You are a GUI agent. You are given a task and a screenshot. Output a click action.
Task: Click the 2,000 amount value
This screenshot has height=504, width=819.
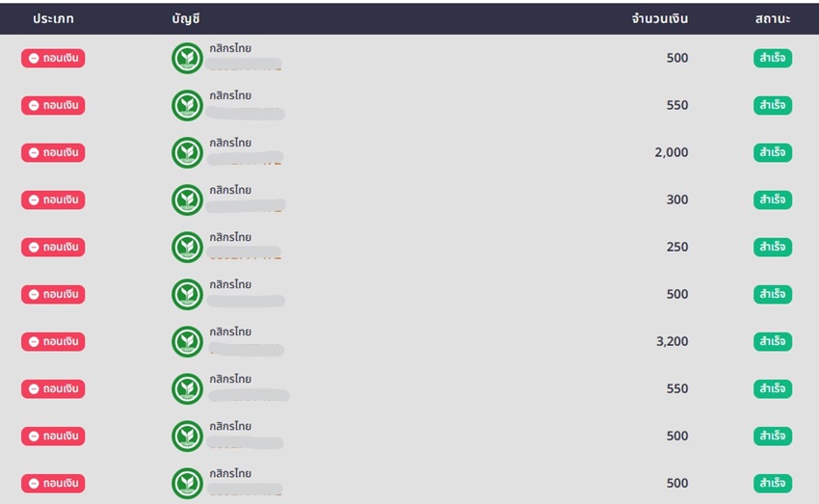(x=671, y=153)
